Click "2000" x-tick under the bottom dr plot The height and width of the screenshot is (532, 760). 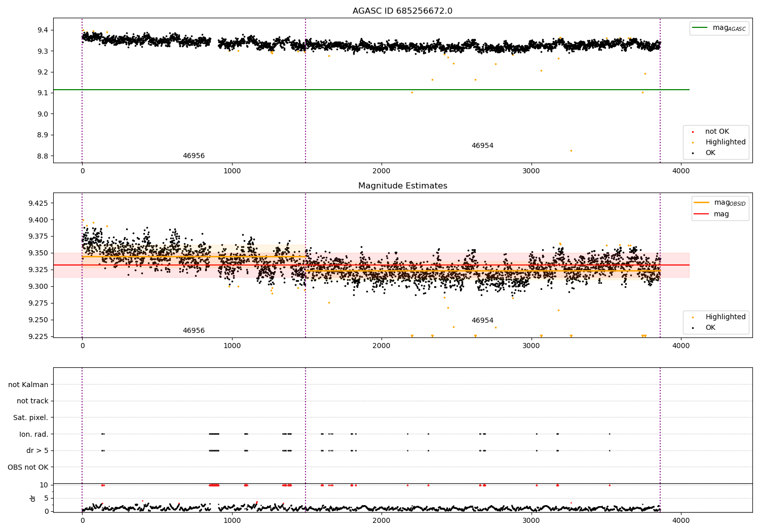[x=382, y=520]
